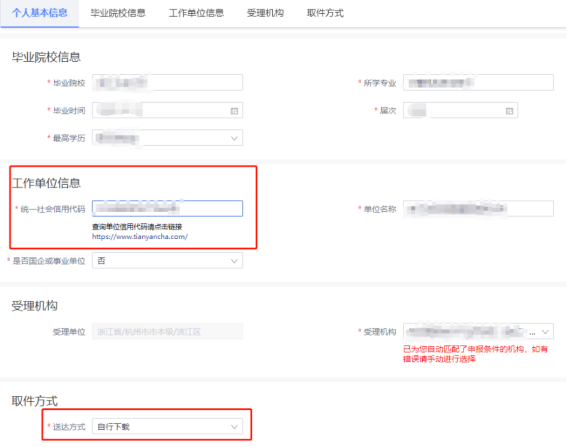This screenshot has width=567, height=447.
Task: Open the 毕业时间 calendar icon
Action: pyautogui.click(x=234, y=111)
